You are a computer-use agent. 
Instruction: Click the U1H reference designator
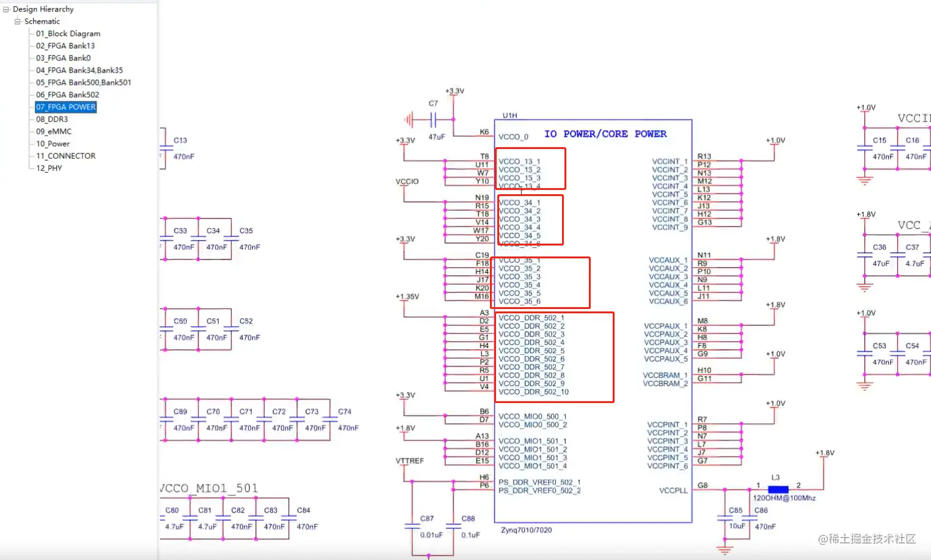tap(510, 115)
